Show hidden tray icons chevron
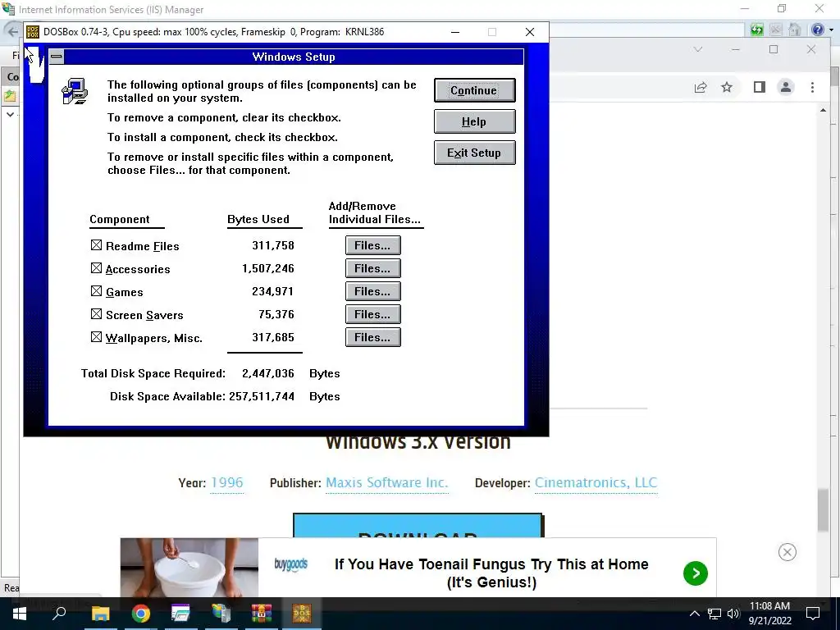The height and width of the screenshot is (630, 840). pos(694,614)
